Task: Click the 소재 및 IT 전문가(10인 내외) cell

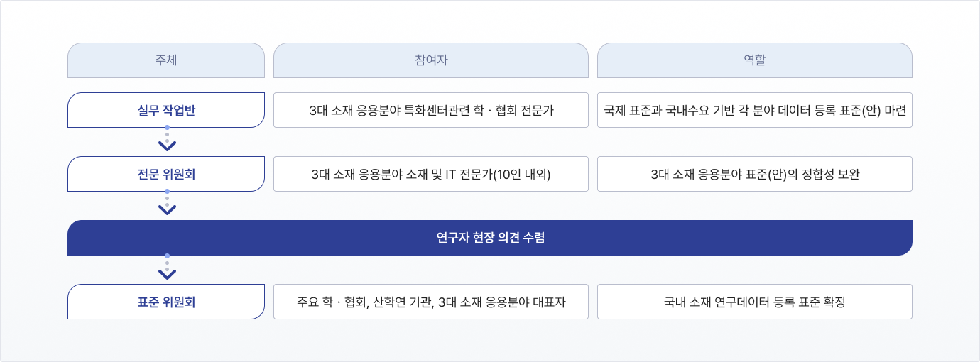Action: [x=431, y=174]
